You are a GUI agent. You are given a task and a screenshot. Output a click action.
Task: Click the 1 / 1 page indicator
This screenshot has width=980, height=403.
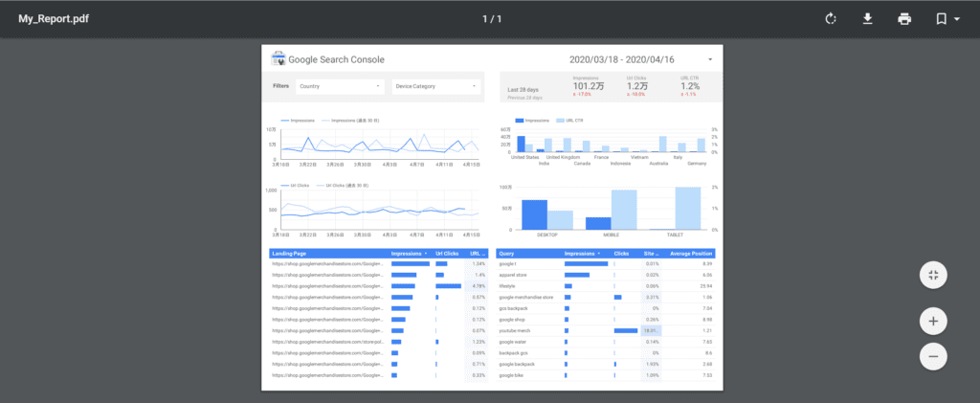tap(492, 19)
